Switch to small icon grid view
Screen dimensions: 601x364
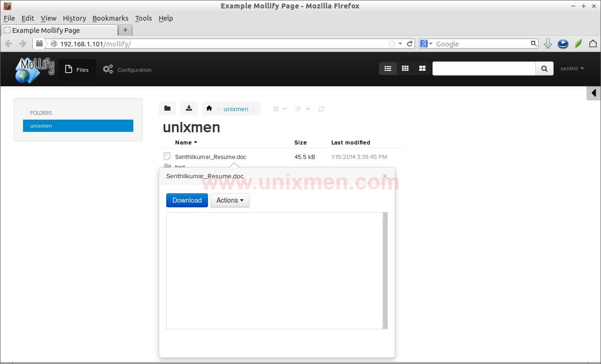pos(405,68)
